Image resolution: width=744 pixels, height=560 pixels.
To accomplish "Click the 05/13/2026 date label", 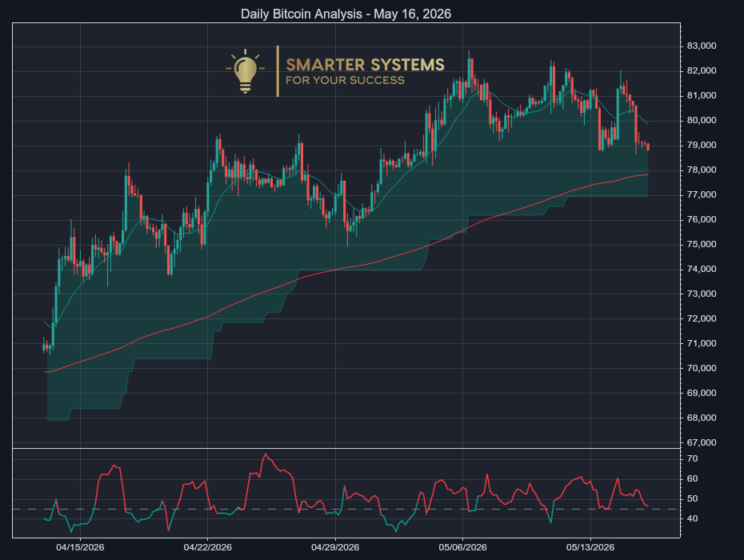I will [590, 547].
